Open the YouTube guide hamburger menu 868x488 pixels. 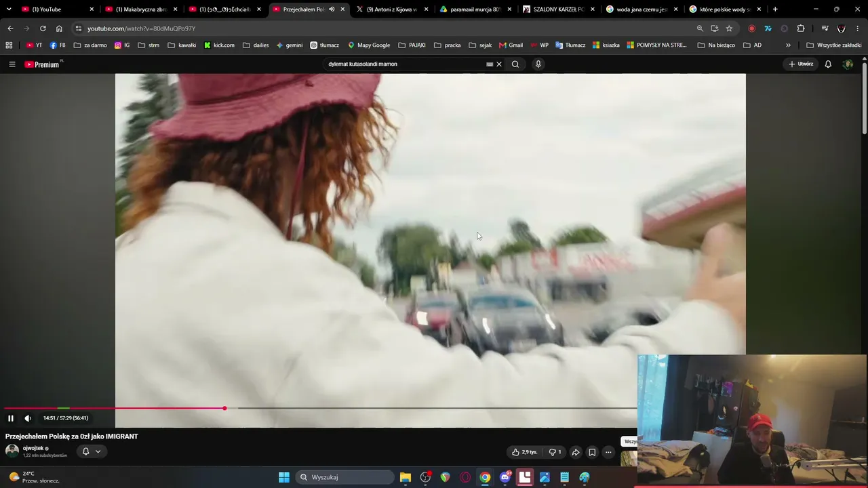(12, 64)
